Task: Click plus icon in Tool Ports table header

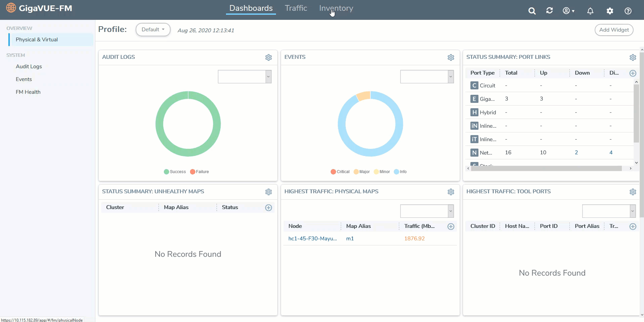Action: (x=633, y=227)
